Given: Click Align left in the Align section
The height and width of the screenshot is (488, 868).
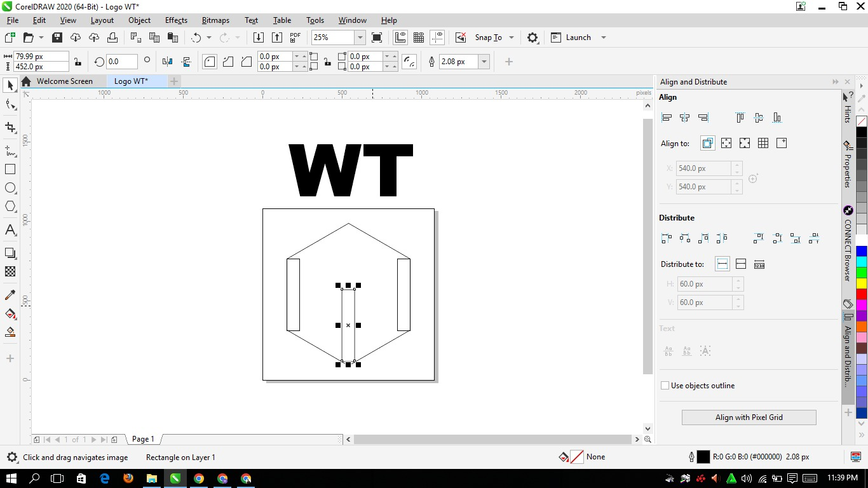Looking at the screenshot, I should coord(667,118).
